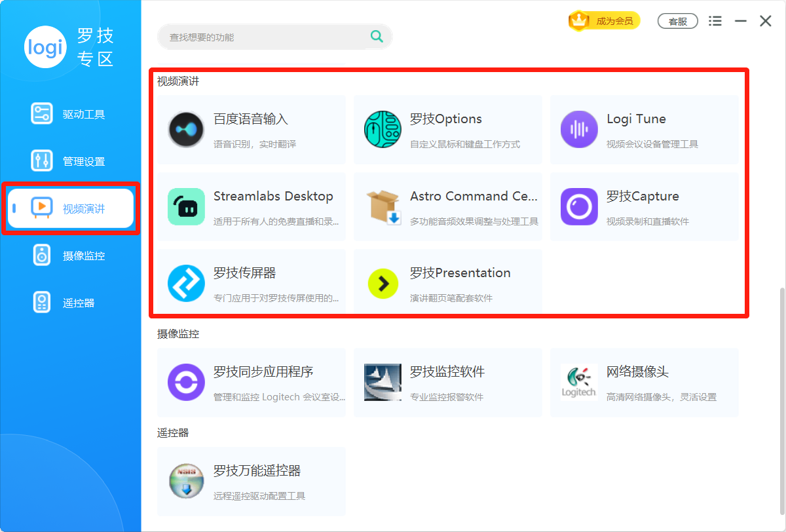The width and height of the screenshot is (786, 532).
Task: Switch to 遥控器 sidebar tab
Action: pyautogui.click(x=71, y=303)
